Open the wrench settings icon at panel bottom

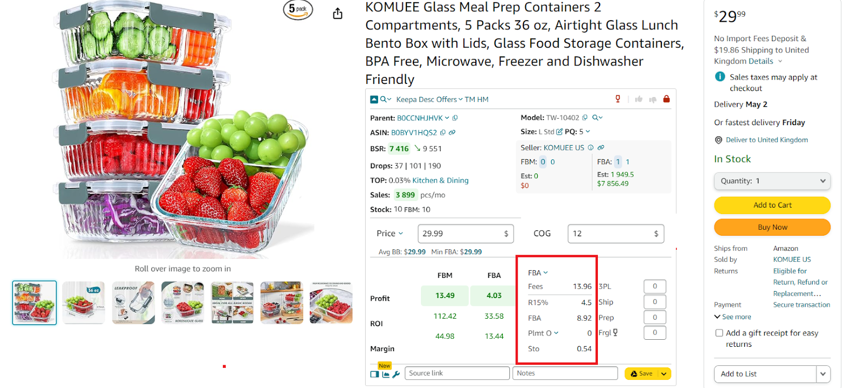pos(397,373)
